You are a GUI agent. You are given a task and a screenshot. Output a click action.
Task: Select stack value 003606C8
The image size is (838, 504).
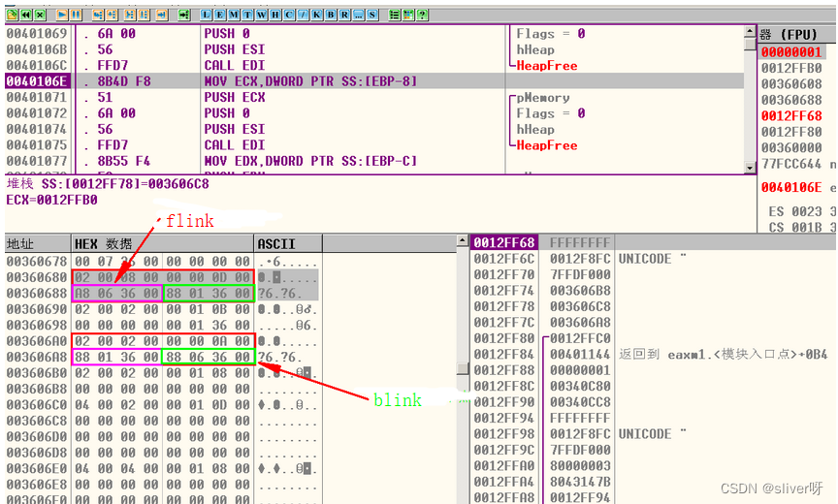point(580,306)
